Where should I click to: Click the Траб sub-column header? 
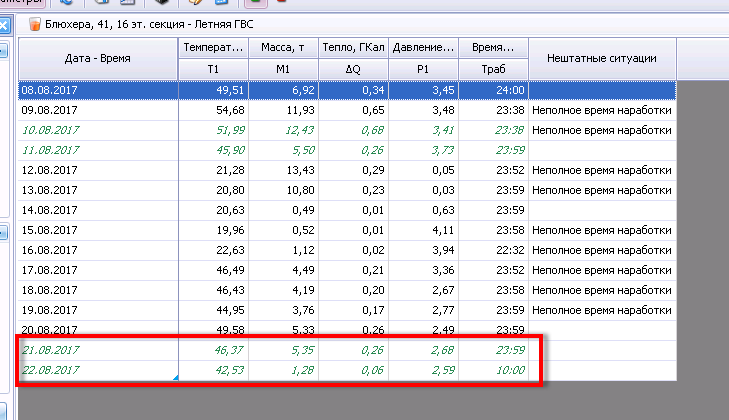[493, 69]
